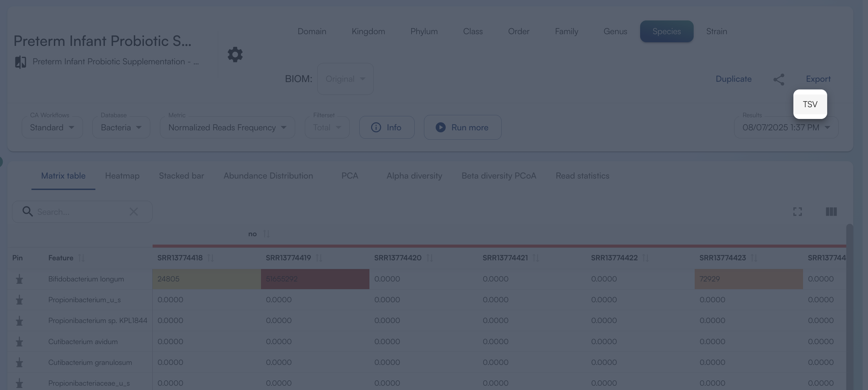Click the comparison icon beside study name

pos(20,62)
